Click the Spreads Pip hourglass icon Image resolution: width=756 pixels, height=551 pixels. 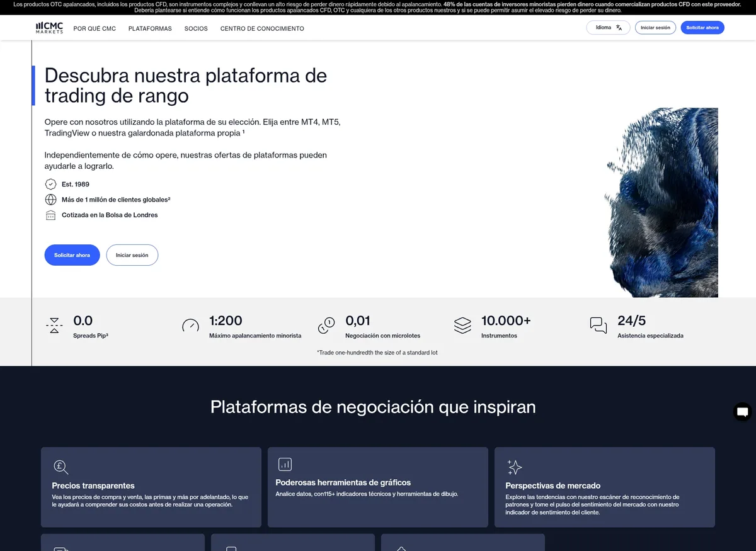[x=54, y=326]
